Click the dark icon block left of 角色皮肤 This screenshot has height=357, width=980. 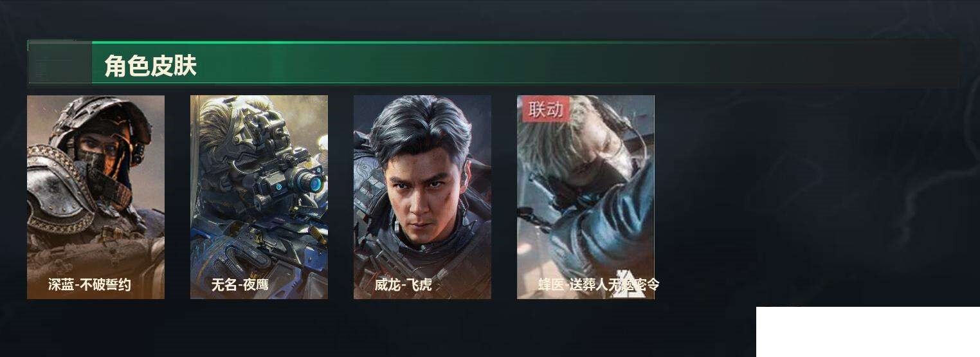coord(59,62)
